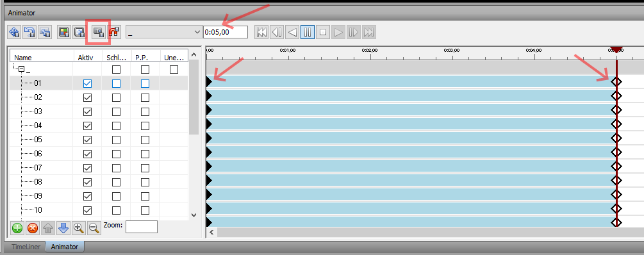Uncheck Aktiv for animation set 06
644x255 pixels.
pos(87,154)
